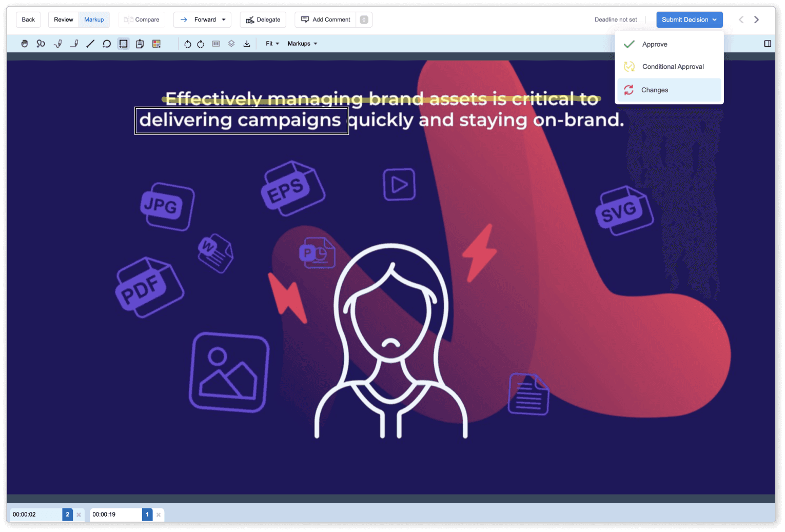This screenshot has width=785, height=532.
Task: Open the markup color palette
Action: pyautogui.click(x=156, y=44)
